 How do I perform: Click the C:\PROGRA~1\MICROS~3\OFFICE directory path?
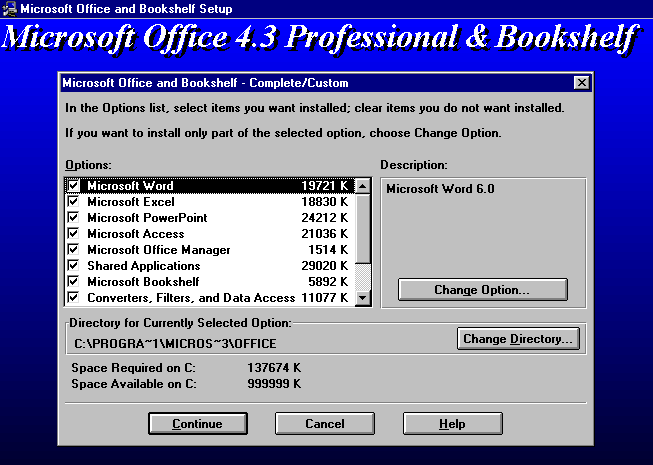[175, 344]
